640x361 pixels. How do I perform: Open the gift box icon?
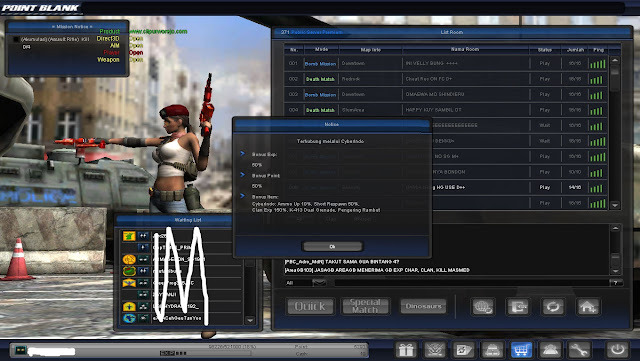406,350
